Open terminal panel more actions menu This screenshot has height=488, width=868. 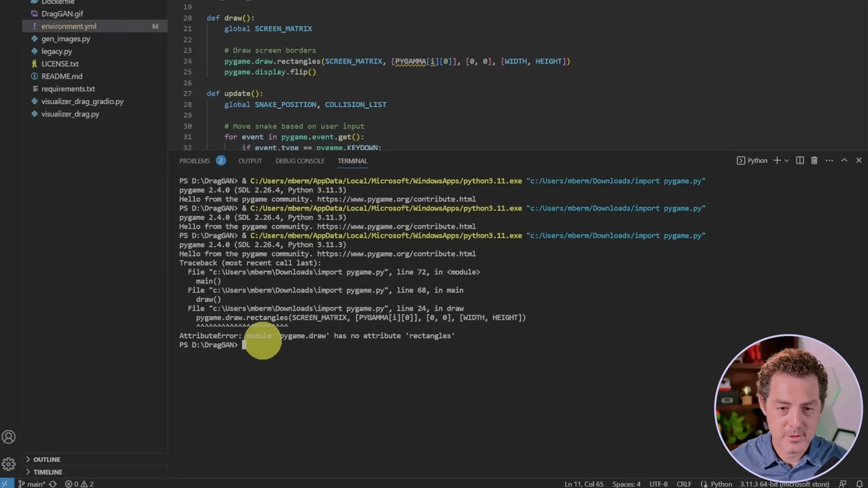(x=829, y=160)
